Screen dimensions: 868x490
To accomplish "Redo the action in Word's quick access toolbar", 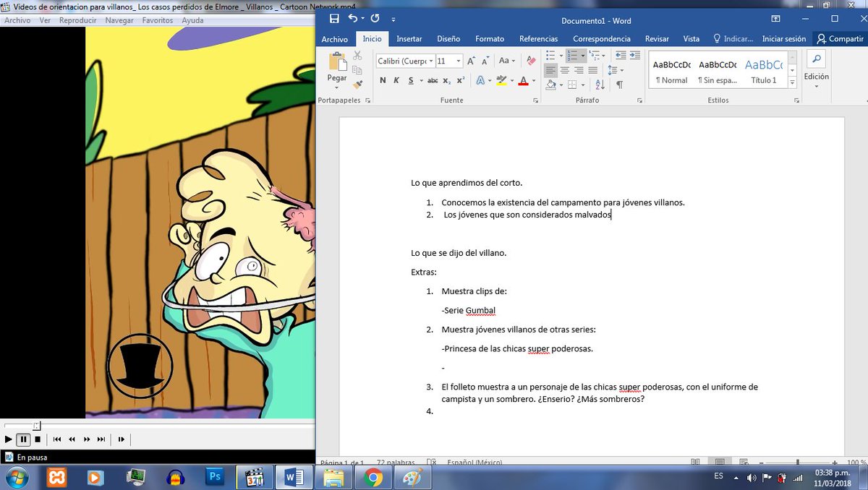I will (x=375, y=18).
